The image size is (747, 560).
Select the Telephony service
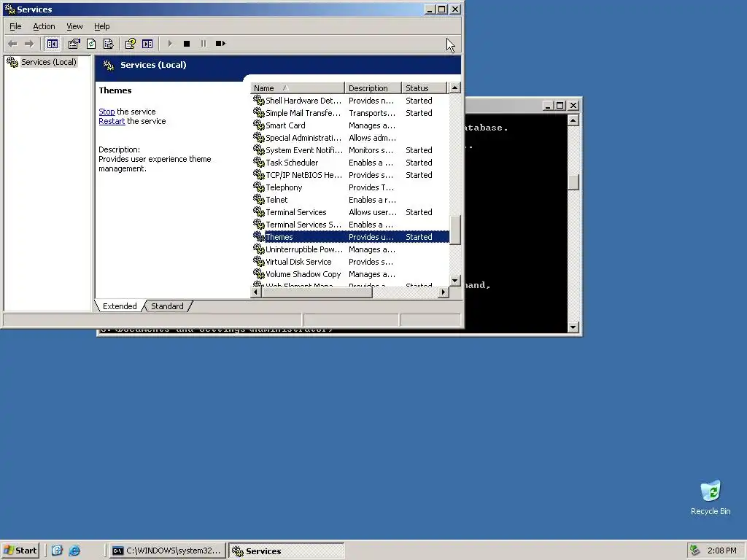pos(350,187)
